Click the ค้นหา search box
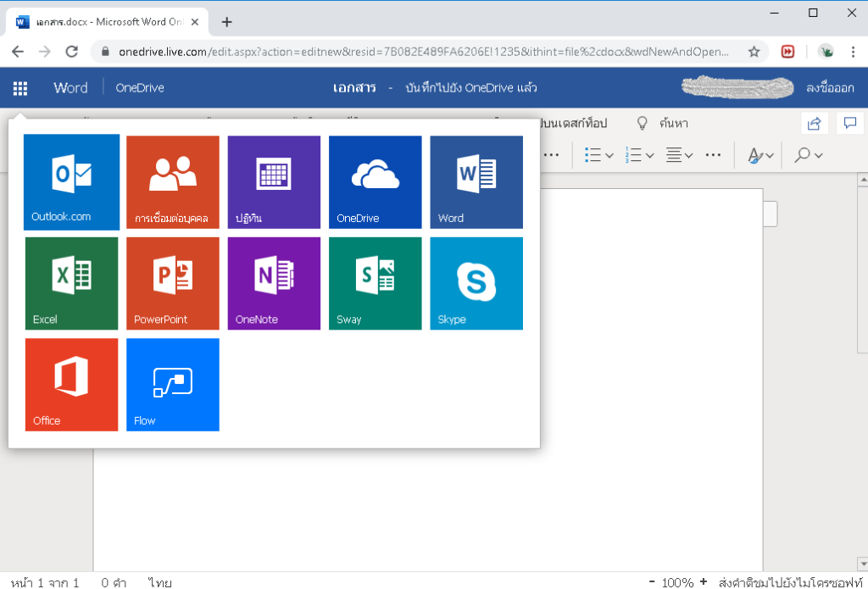Screen dimensions: 868x589 pyautogui.click(x=673, y=124)
